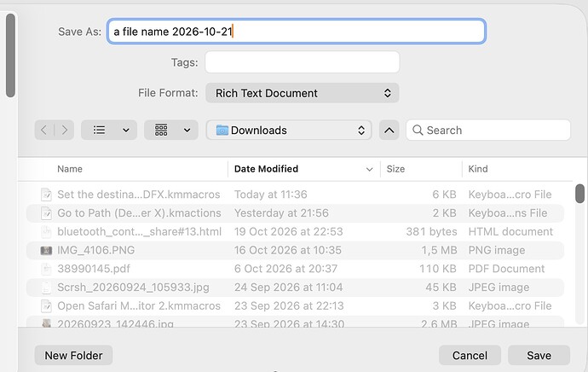Click the Scrsh_20260924_105933.jpg file icon
The height and width of the screenshot is (372, 588).
click(46, 288)
